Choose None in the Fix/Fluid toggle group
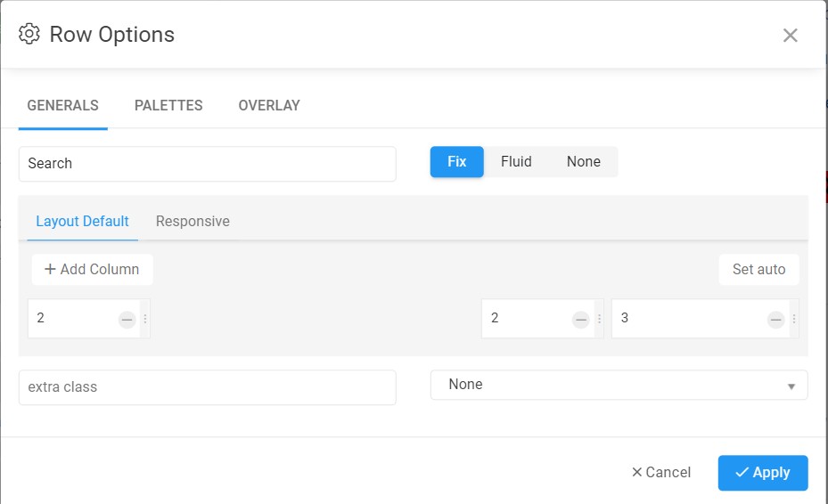828x504 pixels. point(584,162)
